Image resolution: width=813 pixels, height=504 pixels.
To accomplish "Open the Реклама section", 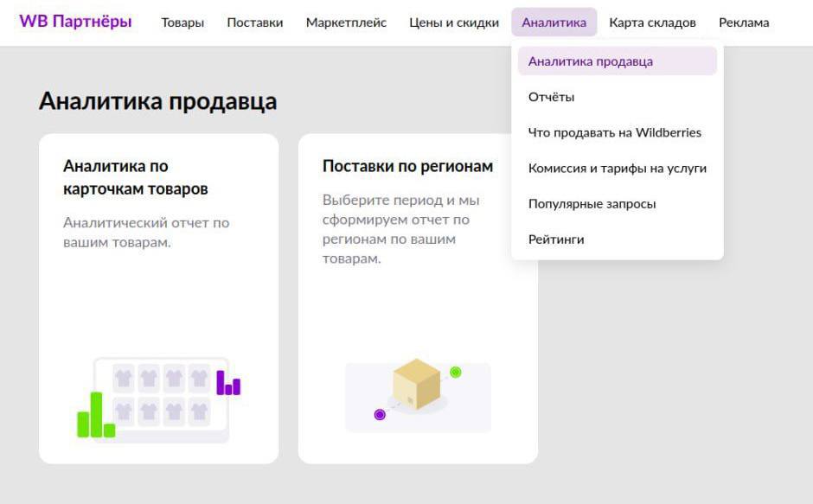I will pos(744,22).
